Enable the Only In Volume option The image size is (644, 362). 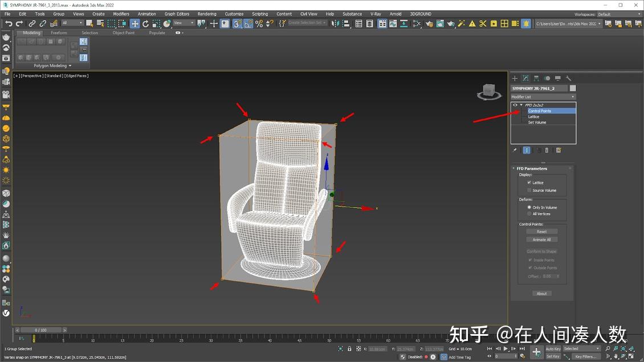[529, 207]
